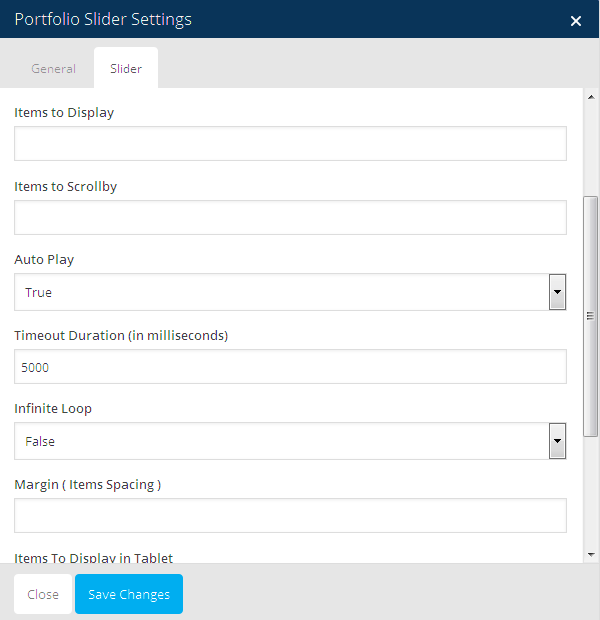Switch to the General tab

pos(53,69)
